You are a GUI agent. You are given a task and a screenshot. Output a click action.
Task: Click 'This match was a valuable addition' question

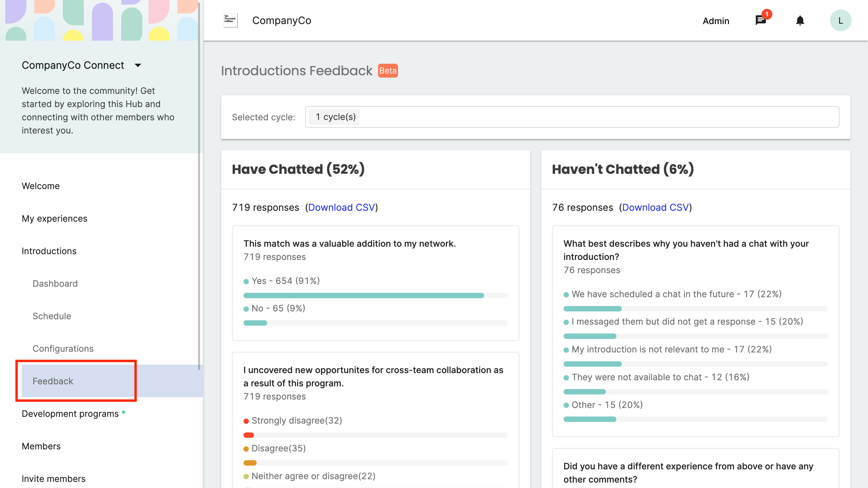(x=350, y=244)
